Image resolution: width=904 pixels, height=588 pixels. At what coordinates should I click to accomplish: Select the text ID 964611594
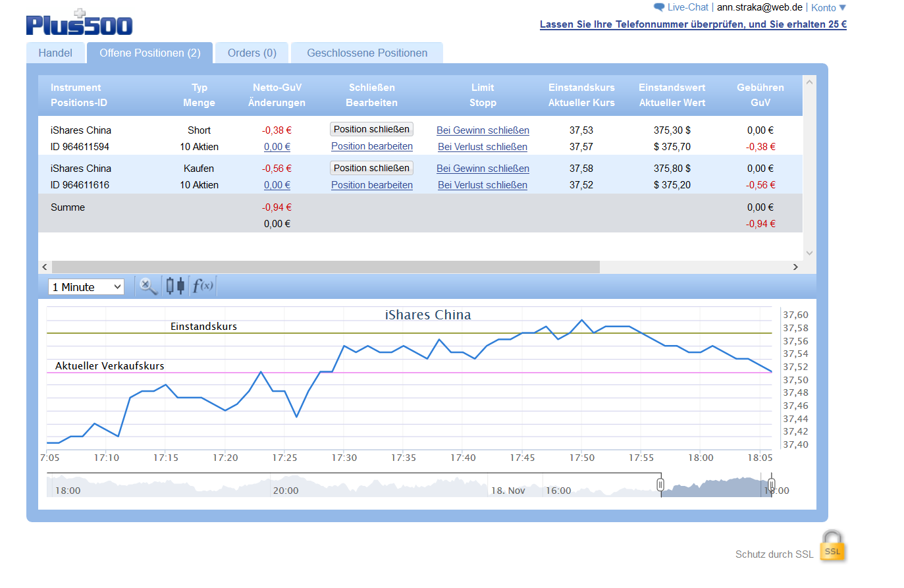[x=80, y=147]
